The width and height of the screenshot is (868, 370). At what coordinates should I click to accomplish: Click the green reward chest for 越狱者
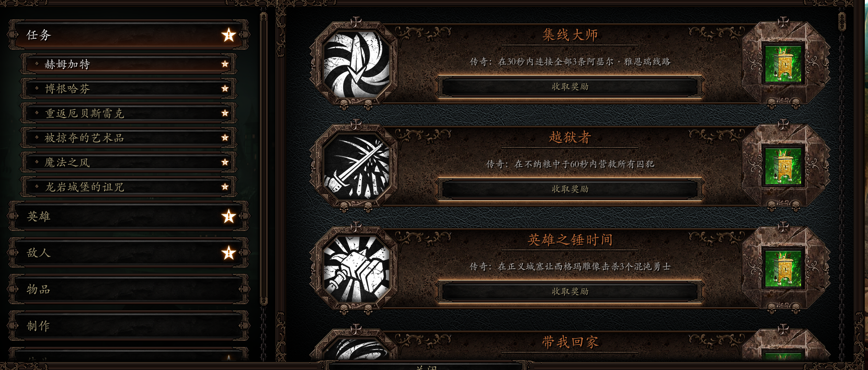(783, 166)
